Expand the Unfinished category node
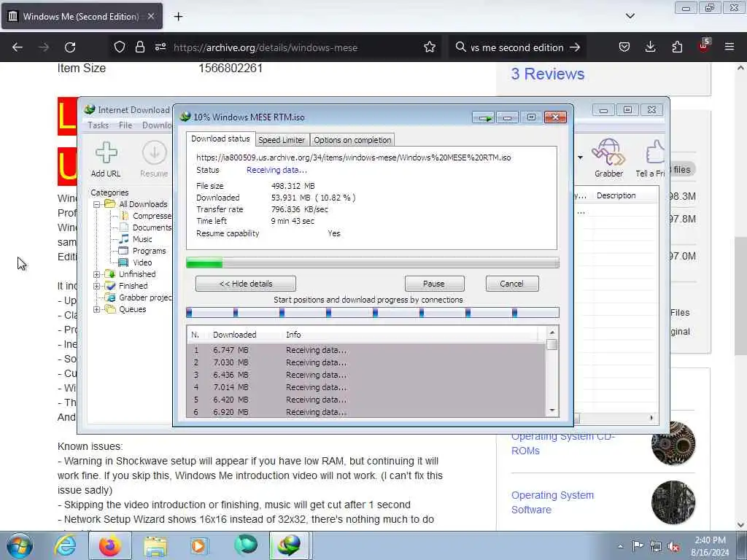Screen dimensions: 747x560 [x=97, y=274]
